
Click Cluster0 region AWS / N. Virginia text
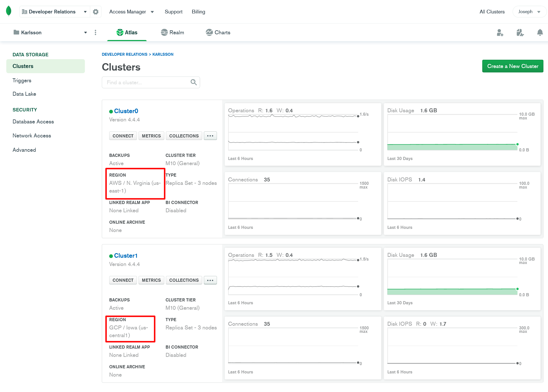(135, 187)
